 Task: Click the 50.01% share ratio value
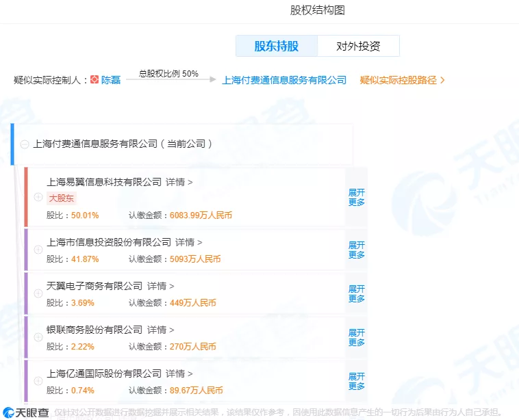click(85, 215)
